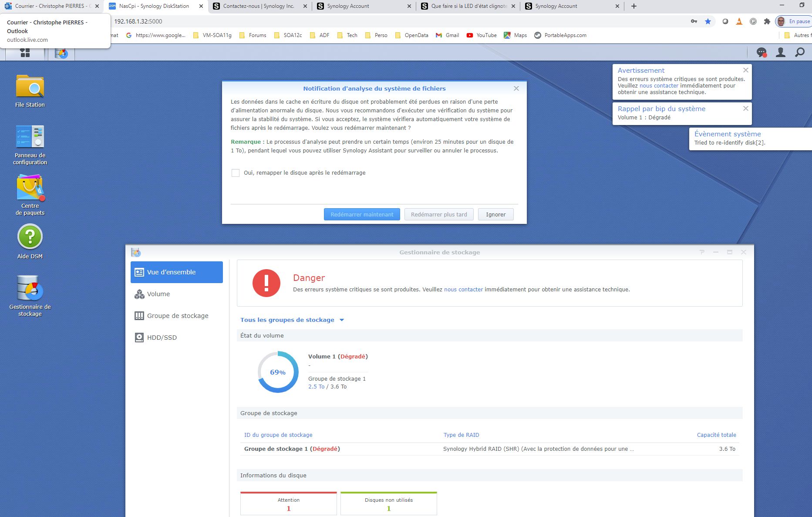The image size is (812, 517).
Task: Select HDD/SSD in the sidebar
Action: point(177,338)
